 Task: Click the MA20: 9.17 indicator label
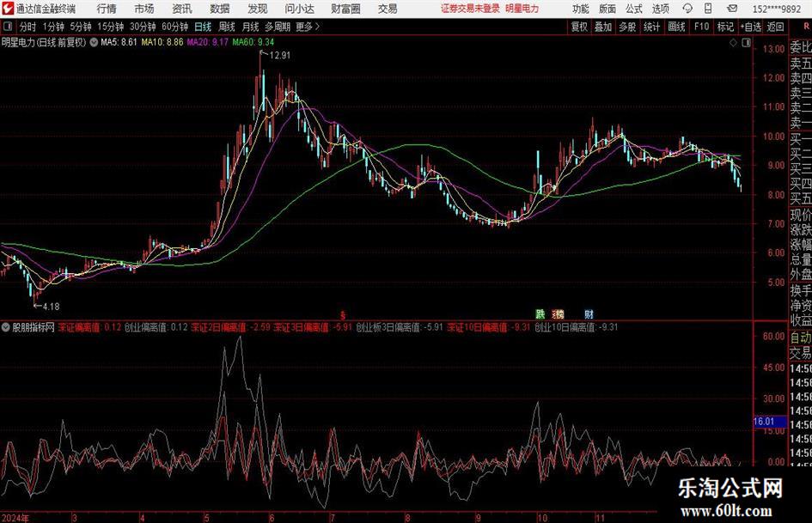[x=207, y=42]
